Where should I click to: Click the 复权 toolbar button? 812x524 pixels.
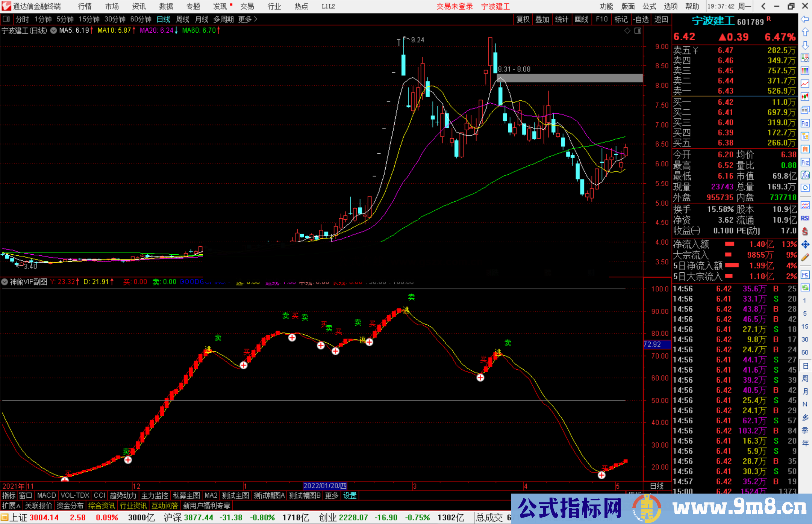pyautogui.click(x=523, y=19)
